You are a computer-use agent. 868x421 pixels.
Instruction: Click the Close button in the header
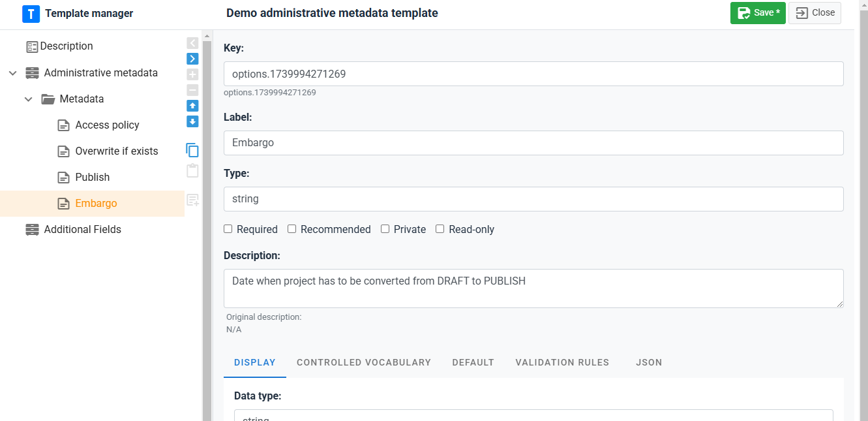[x=815, y=13]
